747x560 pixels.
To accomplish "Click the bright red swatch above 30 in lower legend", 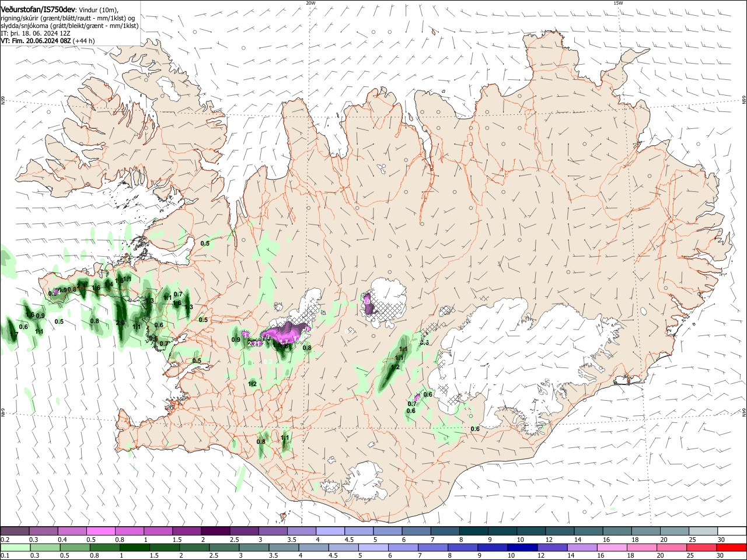I will 731,548.
